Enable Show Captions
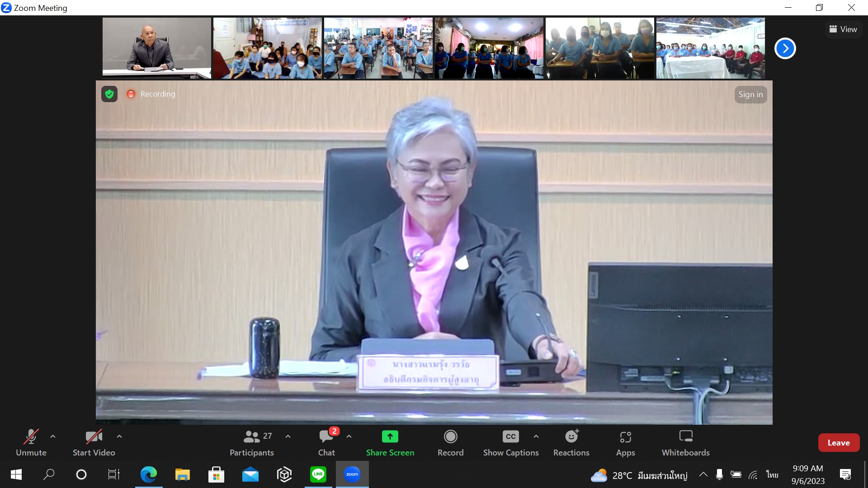Viewport: 868px width, 488px height. [x=510, y=443]
